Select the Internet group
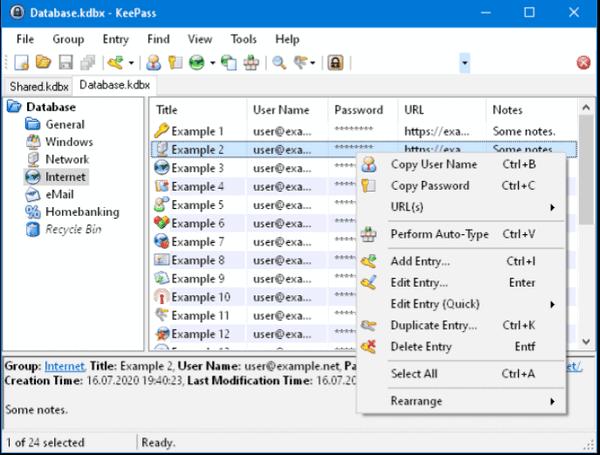 (65, 177)
